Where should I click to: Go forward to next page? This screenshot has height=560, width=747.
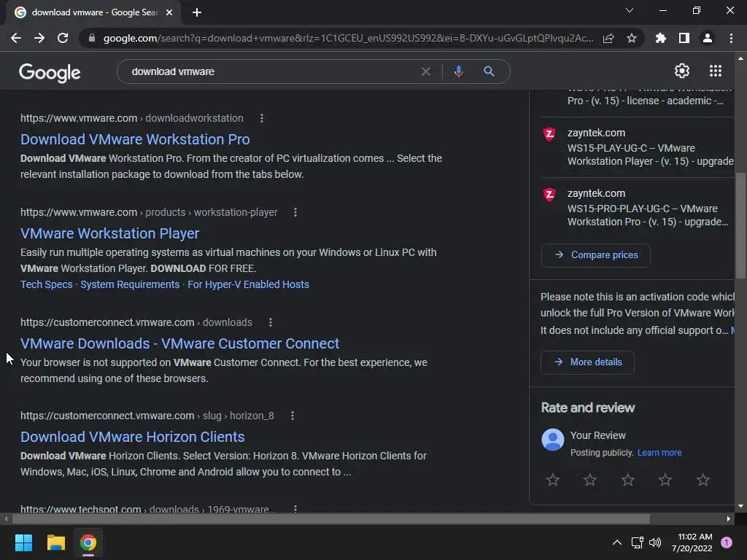(x=39, y=38)
